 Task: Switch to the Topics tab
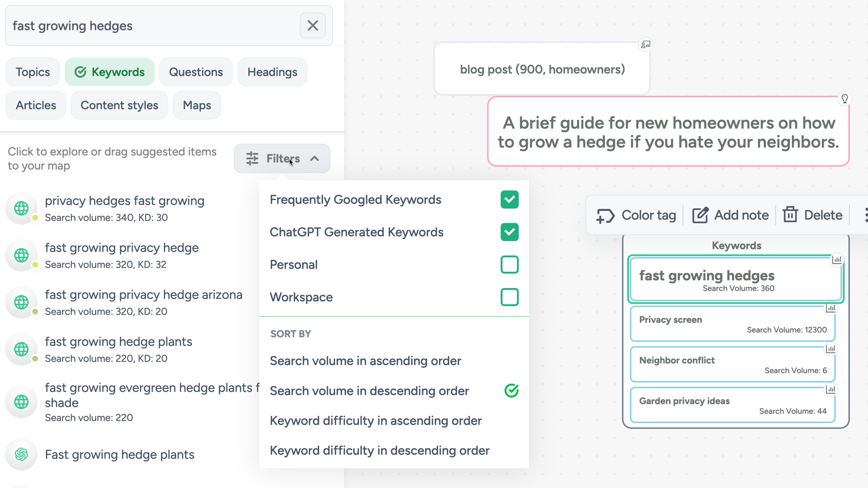click(33, 72)
